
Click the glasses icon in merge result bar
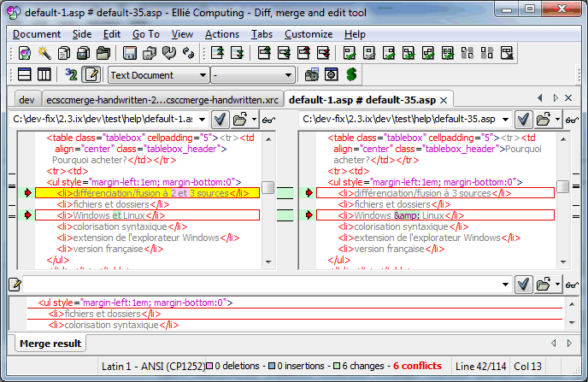(x=573, y=285)
